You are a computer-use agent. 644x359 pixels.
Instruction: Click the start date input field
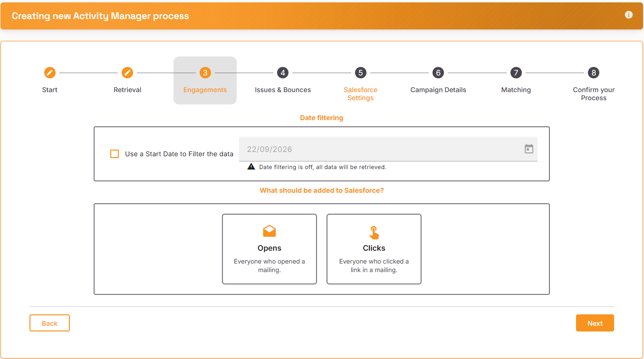tap(388, 149)
